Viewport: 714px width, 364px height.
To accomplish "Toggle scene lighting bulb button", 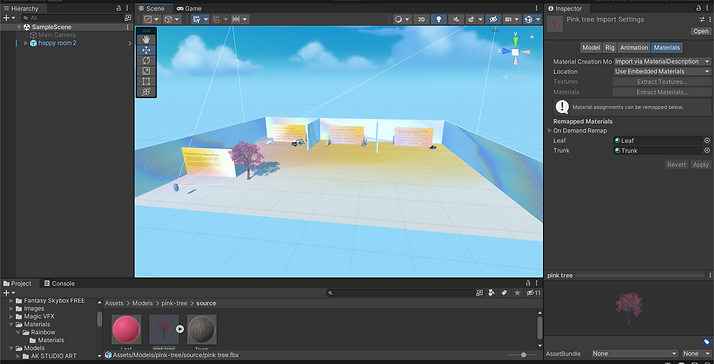I will pos(439,19).
